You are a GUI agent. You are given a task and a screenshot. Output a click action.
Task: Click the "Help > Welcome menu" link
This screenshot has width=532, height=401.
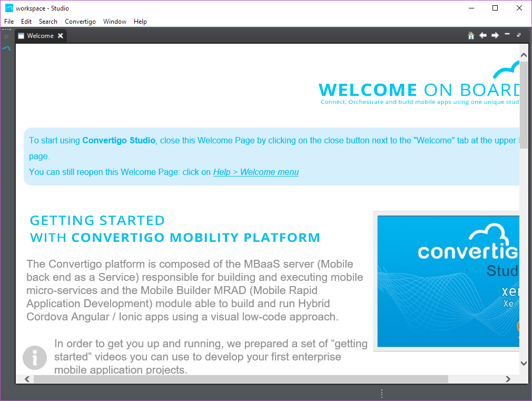255,172
